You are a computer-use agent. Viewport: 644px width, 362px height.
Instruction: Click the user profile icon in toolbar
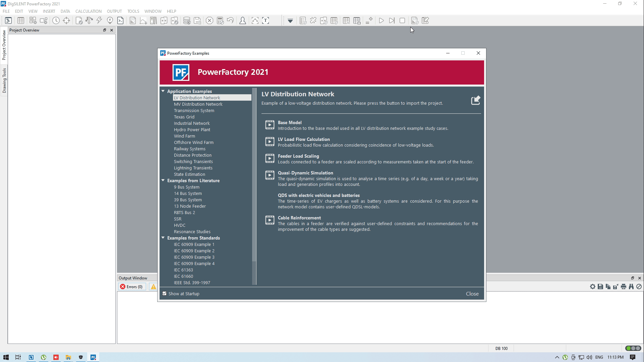coord(242,20)
